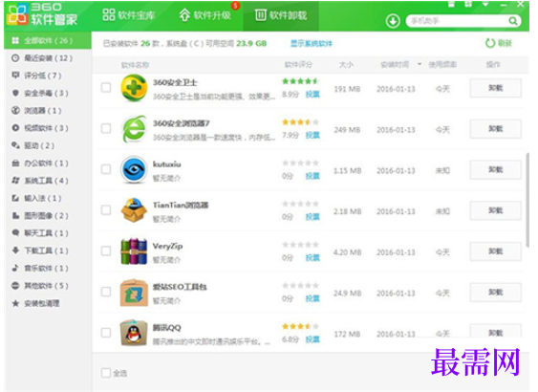
Task: Sort by 软件名称 column header
Action: 135,65
